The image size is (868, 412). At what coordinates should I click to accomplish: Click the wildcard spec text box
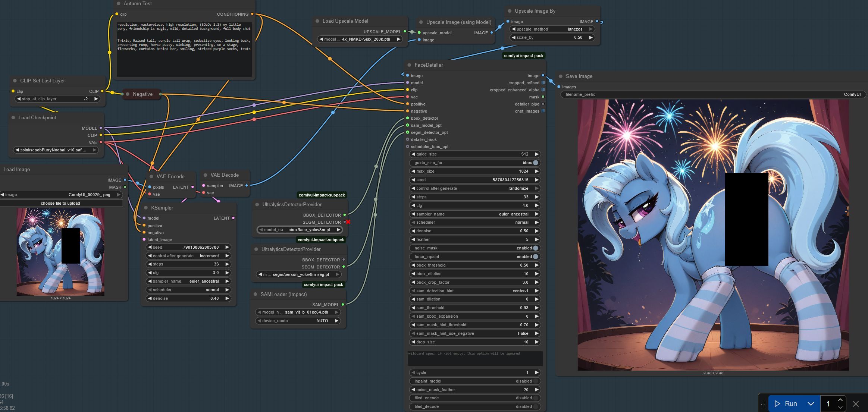tap(475, 358)
